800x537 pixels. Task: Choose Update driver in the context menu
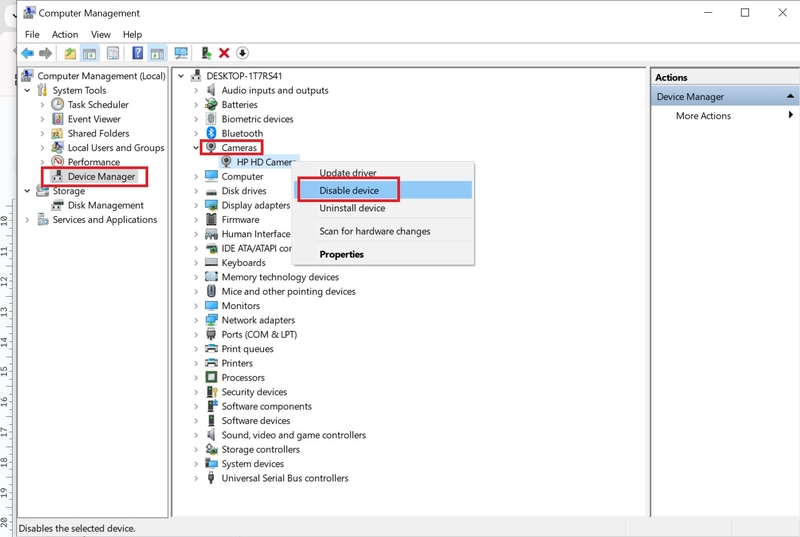pos(383,172)
